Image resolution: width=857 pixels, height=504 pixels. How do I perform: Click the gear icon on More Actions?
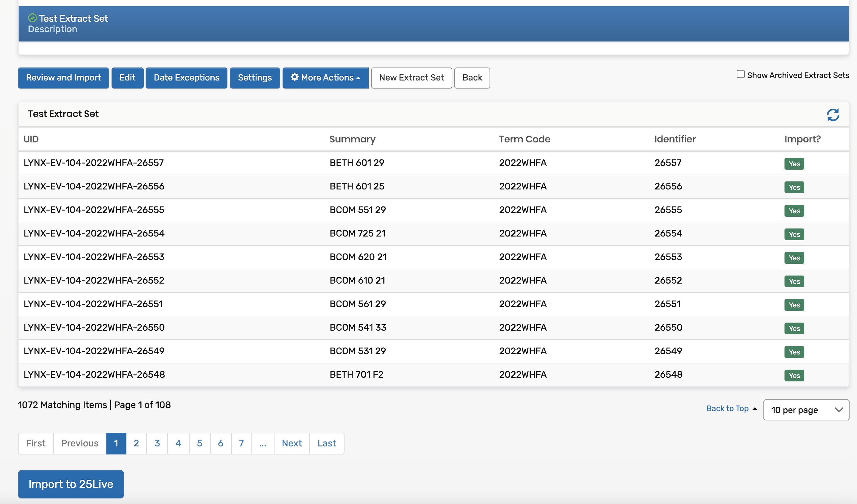click(295, 77)
